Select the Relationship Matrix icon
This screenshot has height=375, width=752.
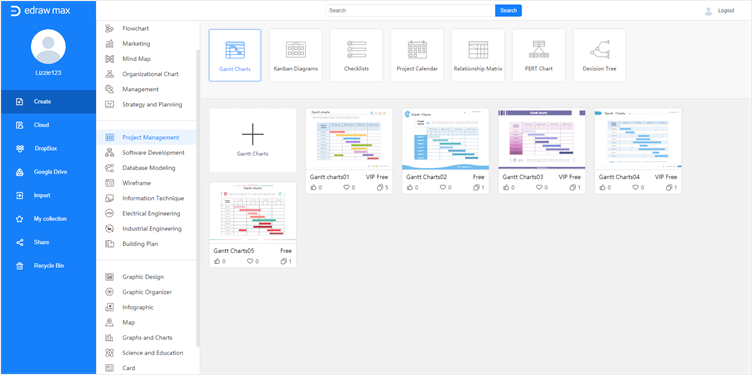tap(478, 50)
